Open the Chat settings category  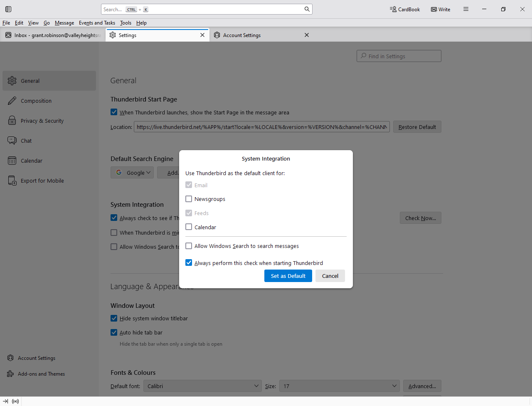pyautogui.click(x=49, y=141)
